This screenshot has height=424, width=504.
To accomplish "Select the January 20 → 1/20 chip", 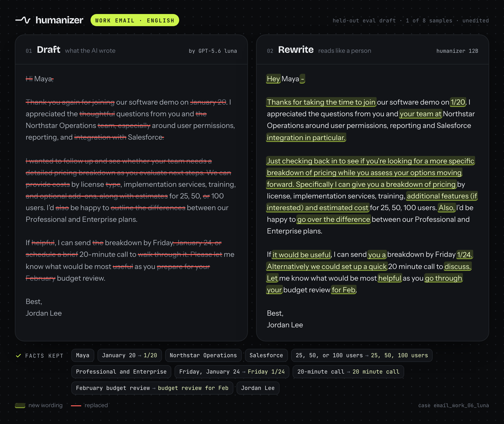I will click(129, 355).
